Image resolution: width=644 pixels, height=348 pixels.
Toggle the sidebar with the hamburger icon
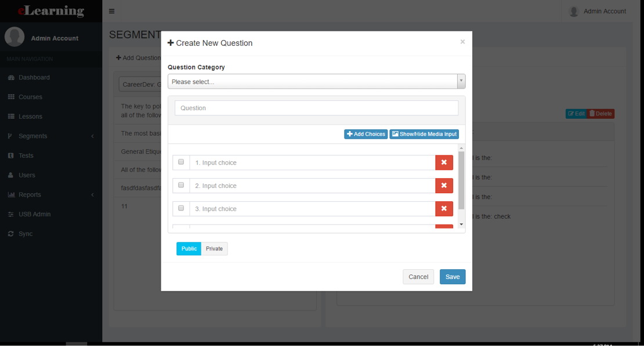[111, 10]
